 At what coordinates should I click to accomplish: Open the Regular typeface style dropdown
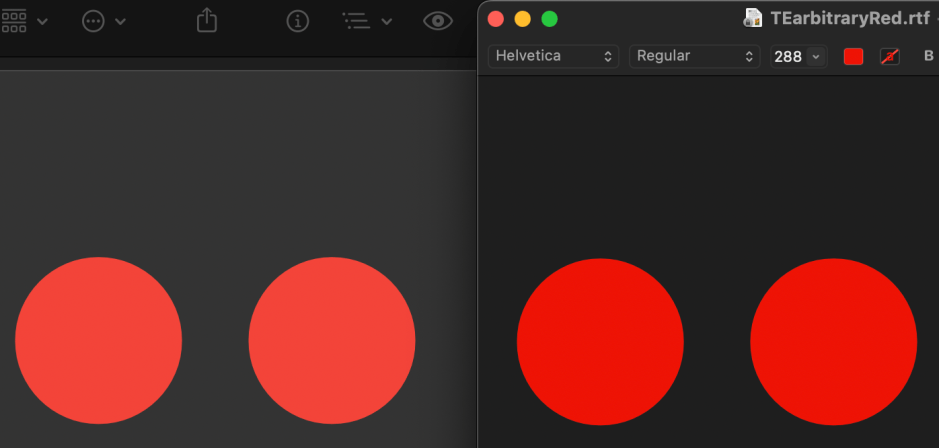point(695,56)
